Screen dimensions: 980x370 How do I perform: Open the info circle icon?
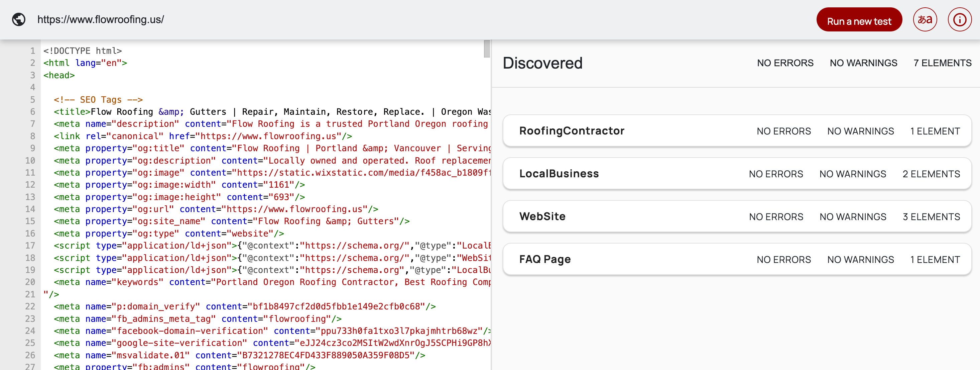(960, 19)
